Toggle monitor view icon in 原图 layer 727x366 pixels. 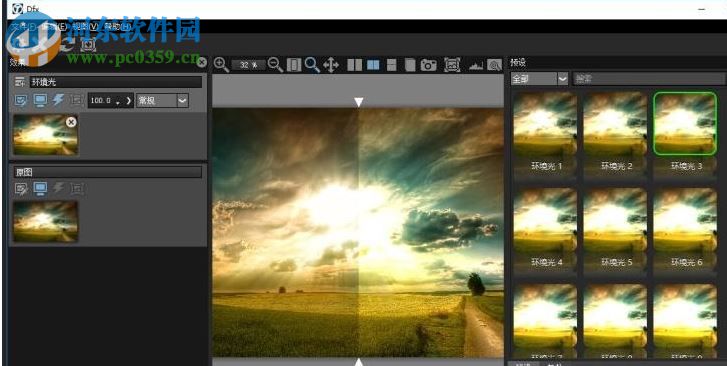pos(40,188)
